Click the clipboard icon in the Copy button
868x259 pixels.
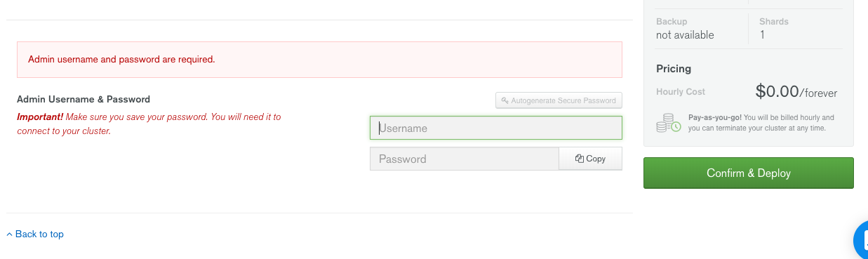580,159
